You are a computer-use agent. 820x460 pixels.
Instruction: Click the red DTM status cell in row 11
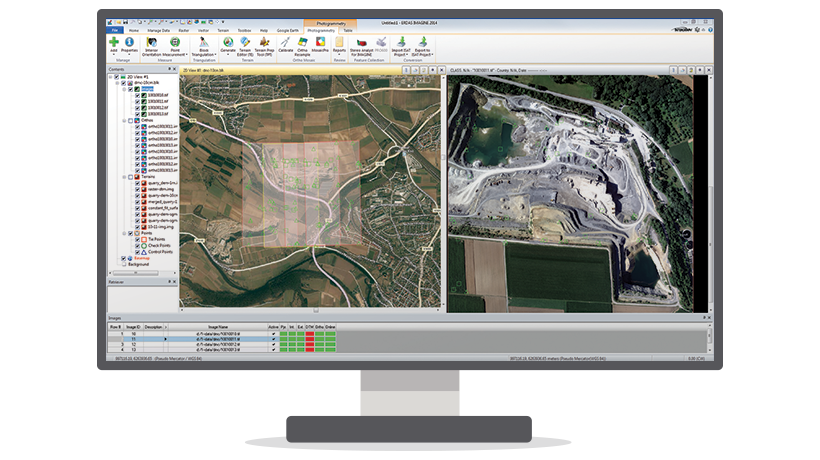[309, 338]
